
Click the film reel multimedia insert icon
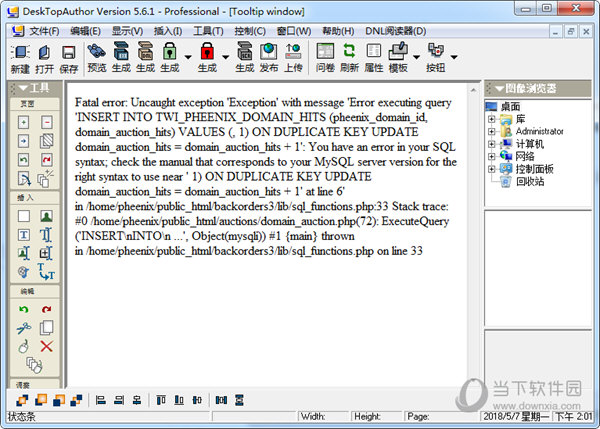(x=24, y=272)
